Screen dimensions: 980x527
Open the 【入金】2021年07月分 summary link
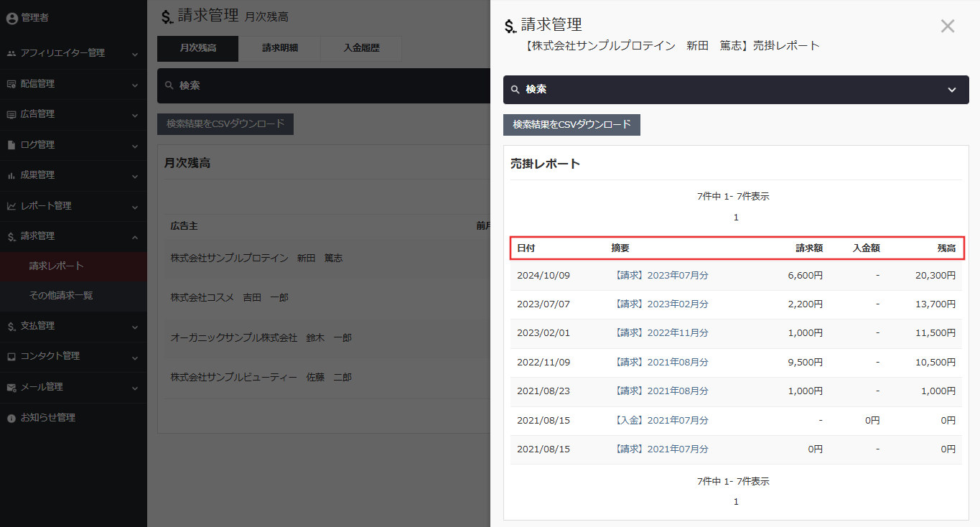pyautogui.click(x=661, y=420)
